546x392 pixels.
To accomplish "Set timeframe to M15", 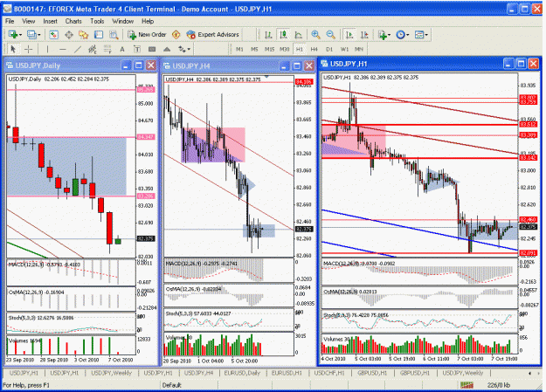I will tap(270, 49).
